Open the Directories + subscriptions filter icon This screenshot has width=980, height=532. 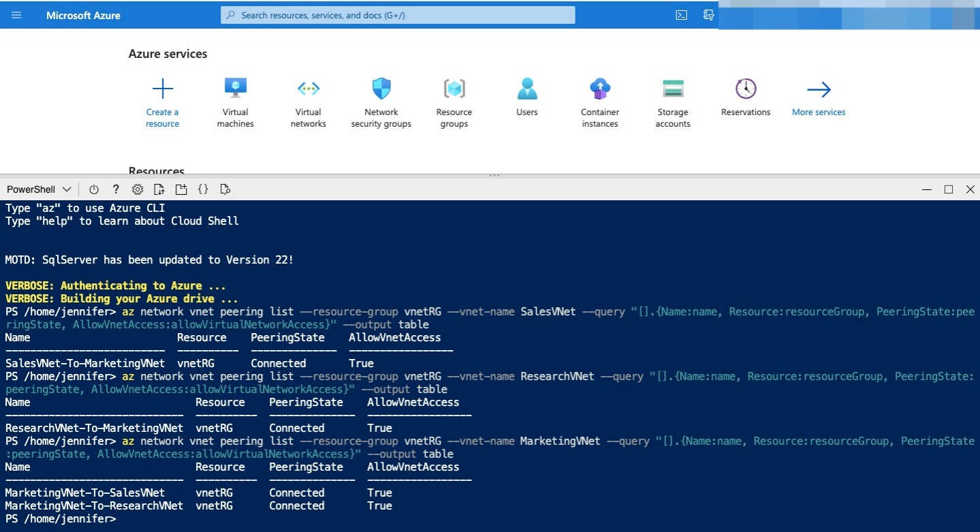(x=709, y=15)
